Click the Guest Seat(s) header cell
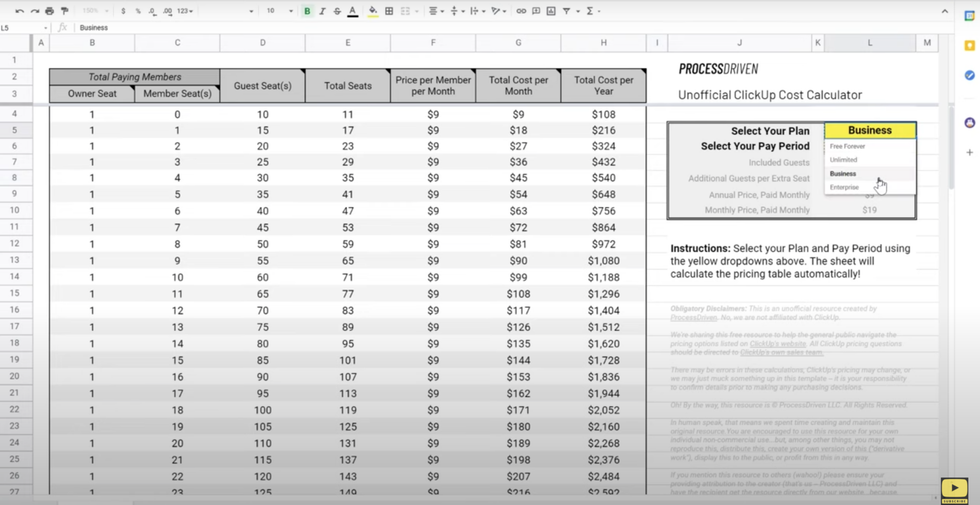 coord(263,86)
